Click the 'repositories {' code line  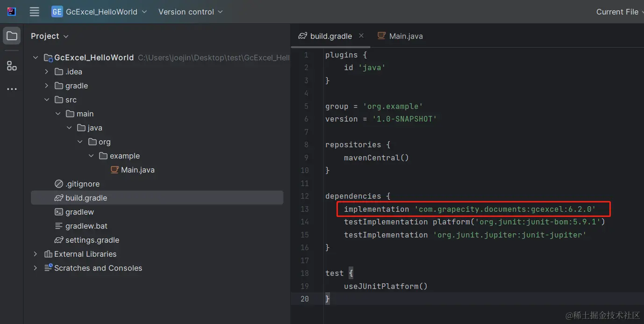(x=358, y=144)
